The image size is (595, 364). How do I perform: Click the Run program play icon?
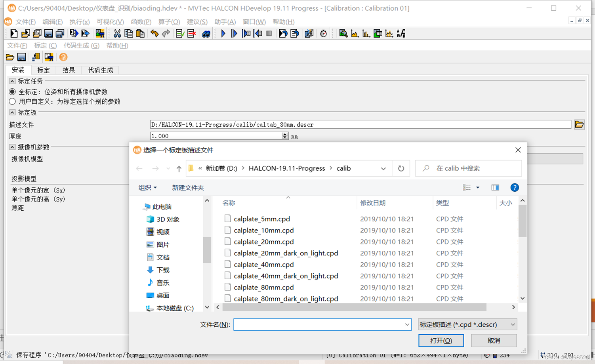pos(223,34)
